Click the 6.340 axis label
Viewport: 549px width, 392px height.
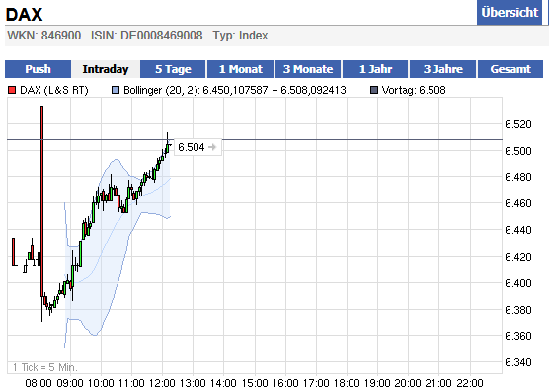[518, 362]
